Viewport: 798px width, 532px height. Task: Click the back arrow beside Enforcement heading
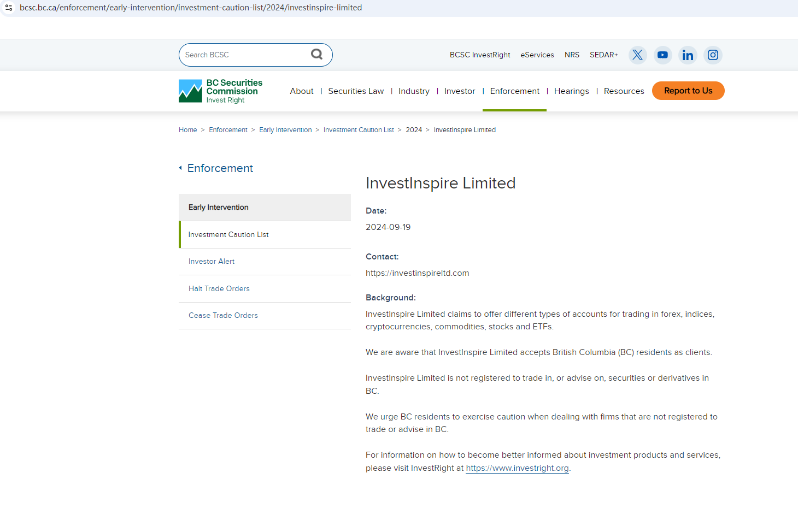[x=180, y=168]
